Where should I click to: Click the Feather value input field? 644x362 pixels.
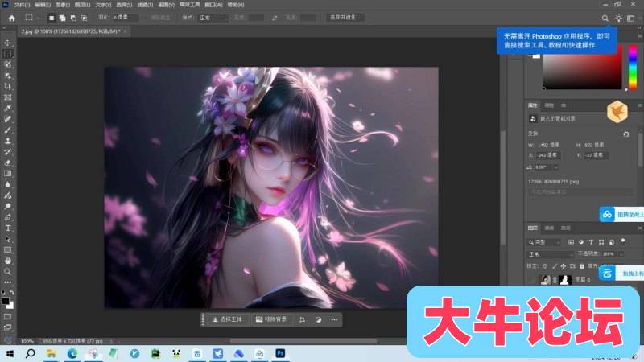click(x=126, y=18)
